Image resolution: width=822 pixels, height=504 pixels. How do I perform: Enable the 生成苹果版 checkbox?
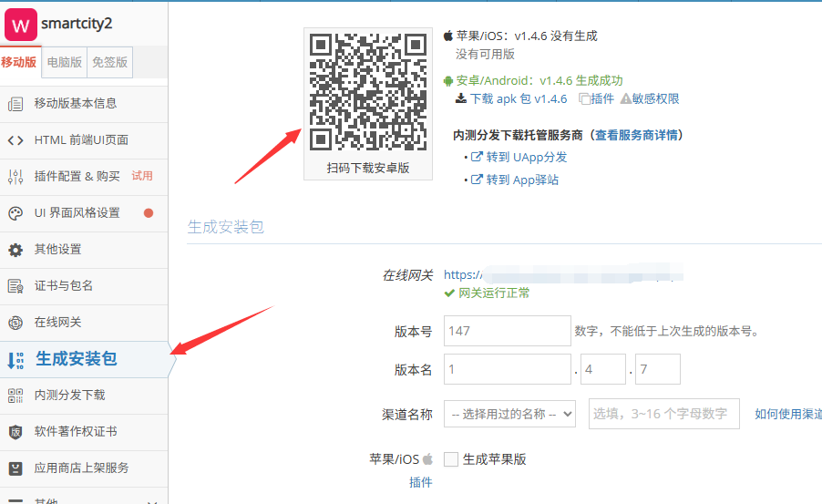pos(451,459)
